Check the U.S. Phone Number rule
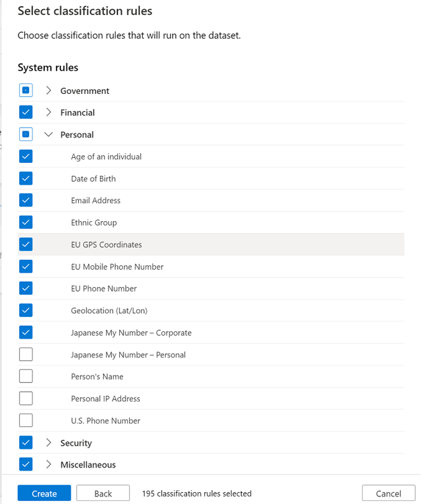Image resolution: width=422 pixels, height=504 pixels. [25, 420]
